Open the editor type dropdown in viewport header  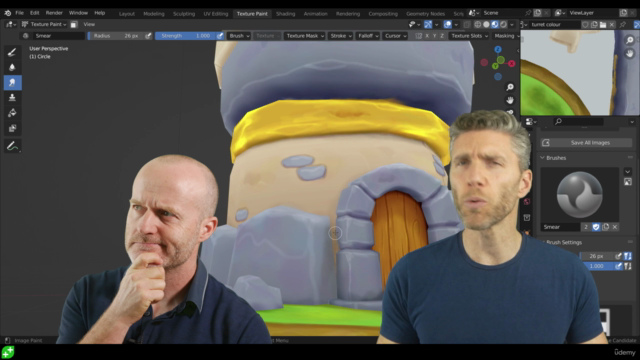[x=11, y=24]
